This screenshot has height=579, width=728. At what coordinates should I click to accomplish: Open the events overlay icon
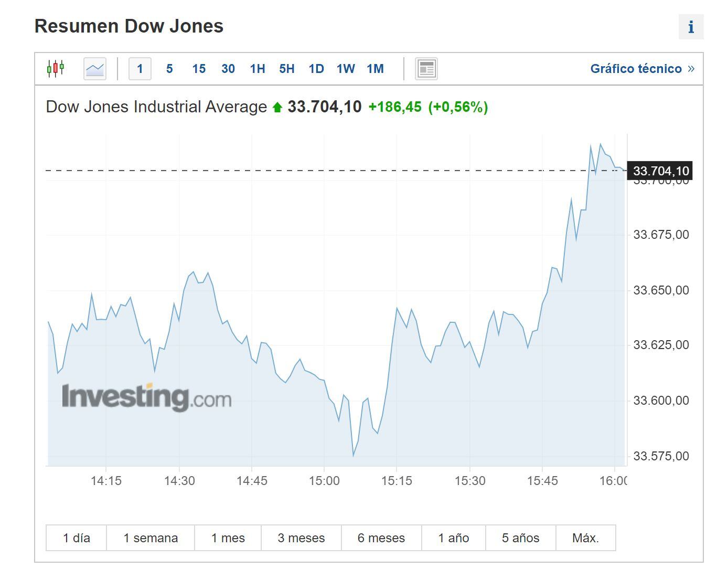pyautogui.click(x=426, y=68)
